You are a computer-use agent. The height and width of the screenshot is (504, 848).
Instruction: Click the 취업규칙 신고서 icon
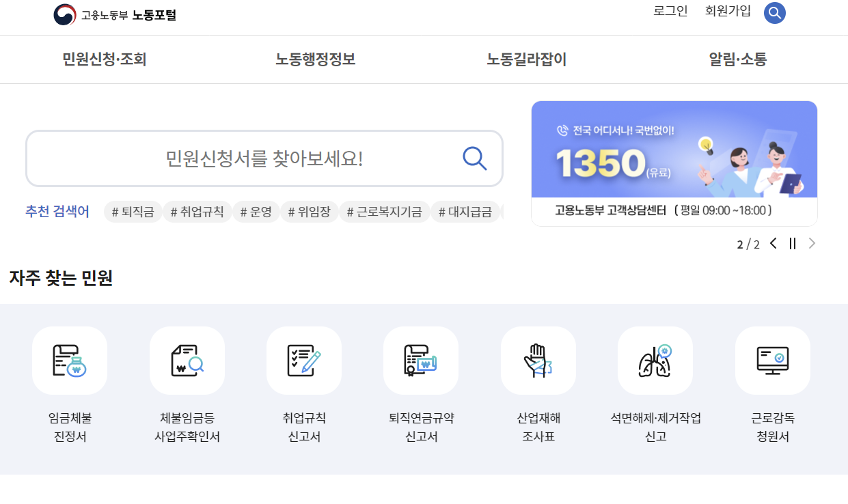point(303,361)
